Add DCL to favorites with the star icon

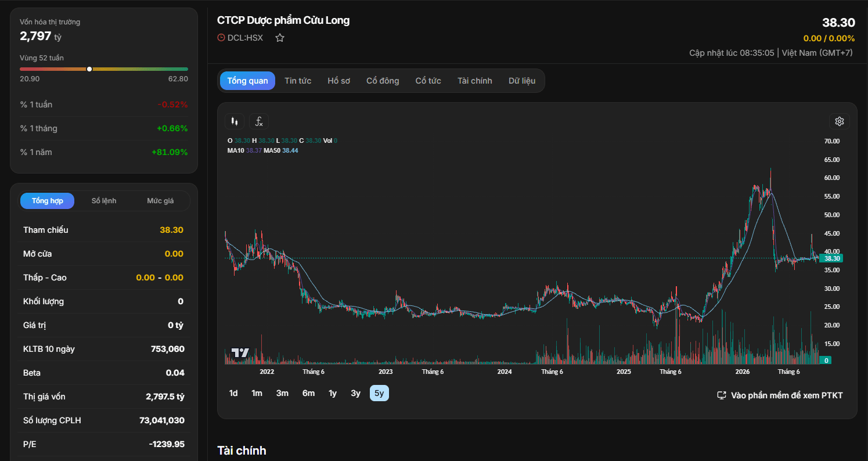pos(280,38)
